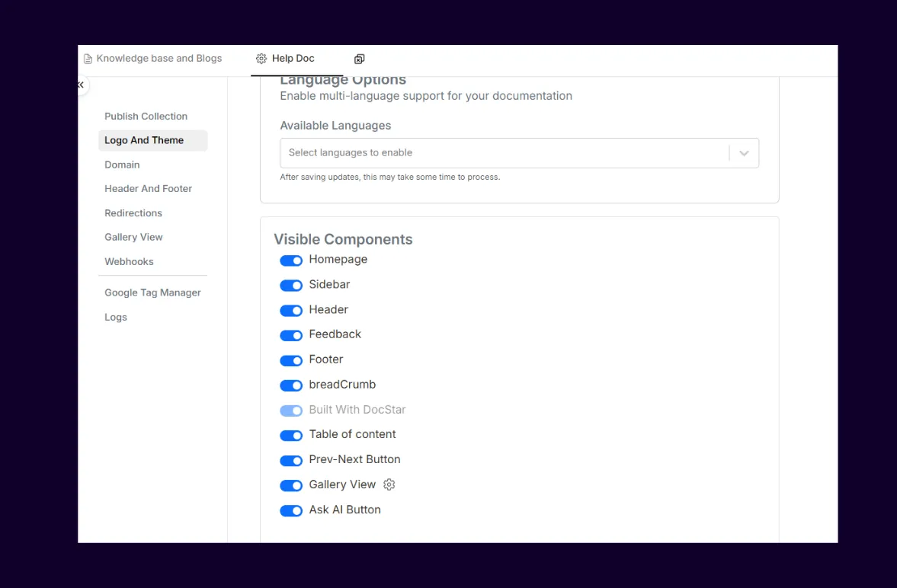Open the Knowledge base and Blogs tab
The width and height of the screenshot is (897, 588).
point(159,59)
